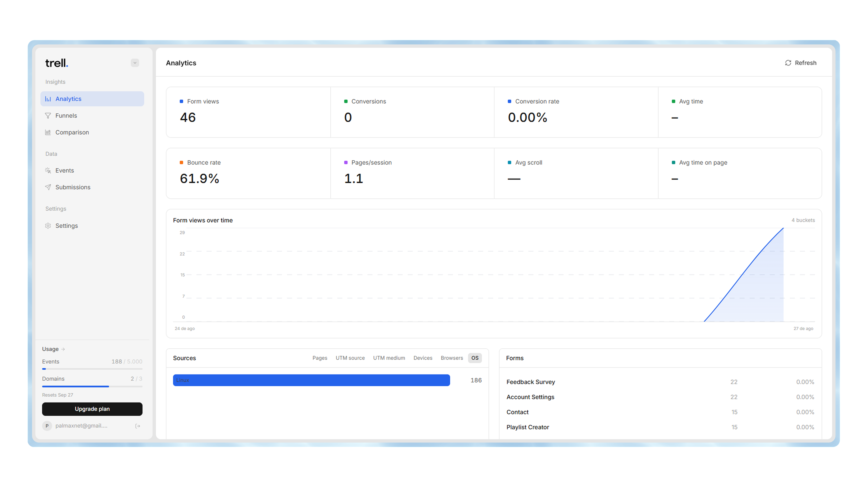Click the '24 de ago' chart date label
The height and width of the screenshot is (487, 868).
pos(185,328)
